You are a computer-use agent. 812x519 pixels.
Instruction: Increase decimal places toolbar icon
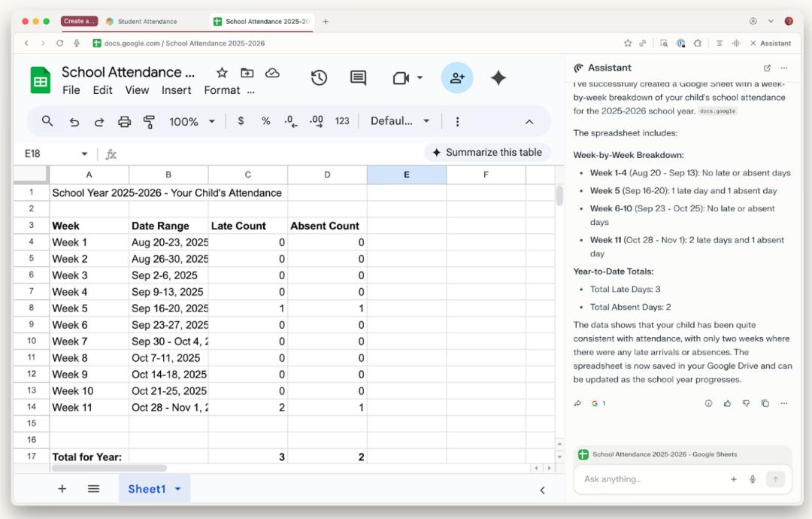point(317,121)
